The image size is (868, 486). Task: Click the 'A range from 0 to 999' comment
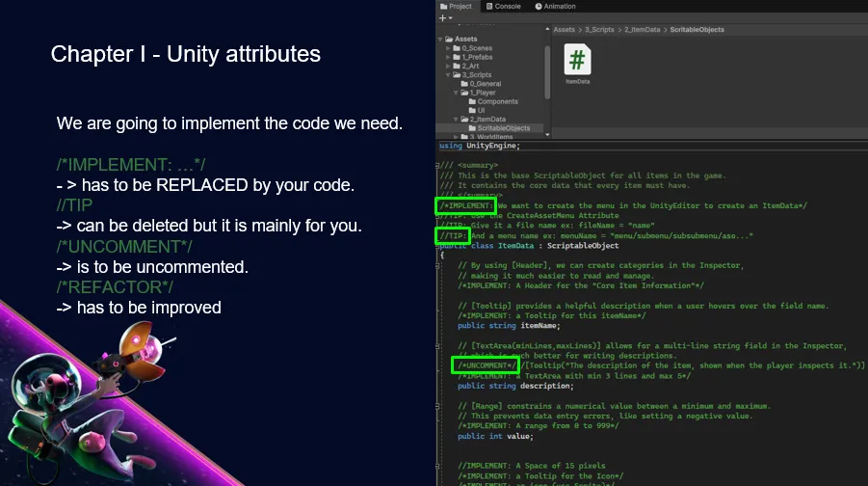click(x=539, y=426)
